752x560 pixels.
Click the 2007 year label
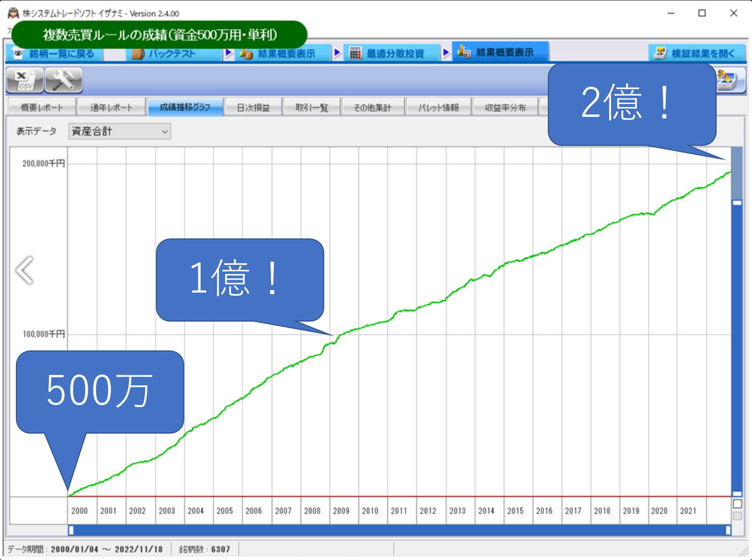283,511
